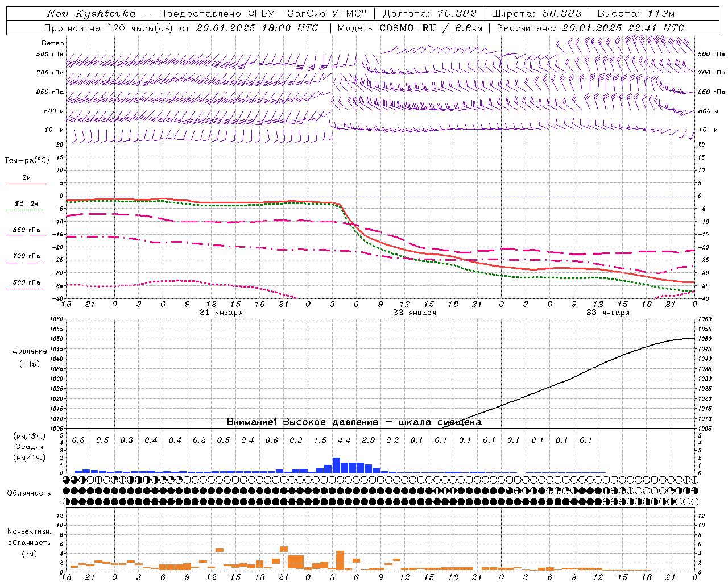Click the '700 гПа' temperature legend label
Screen dimensions: 728x582
[x=27, y=256]
